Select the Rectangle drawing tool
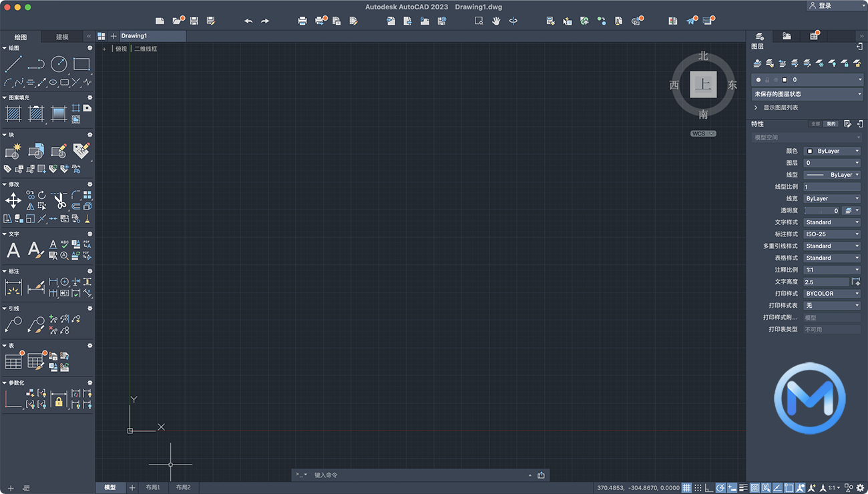868x494 pixels. coord(81,64)
